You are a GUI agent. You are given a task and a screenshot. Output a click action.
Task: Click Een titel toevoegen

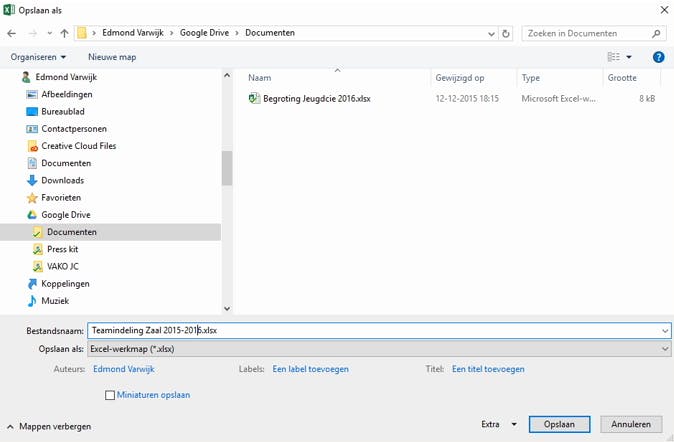point(488,369)
